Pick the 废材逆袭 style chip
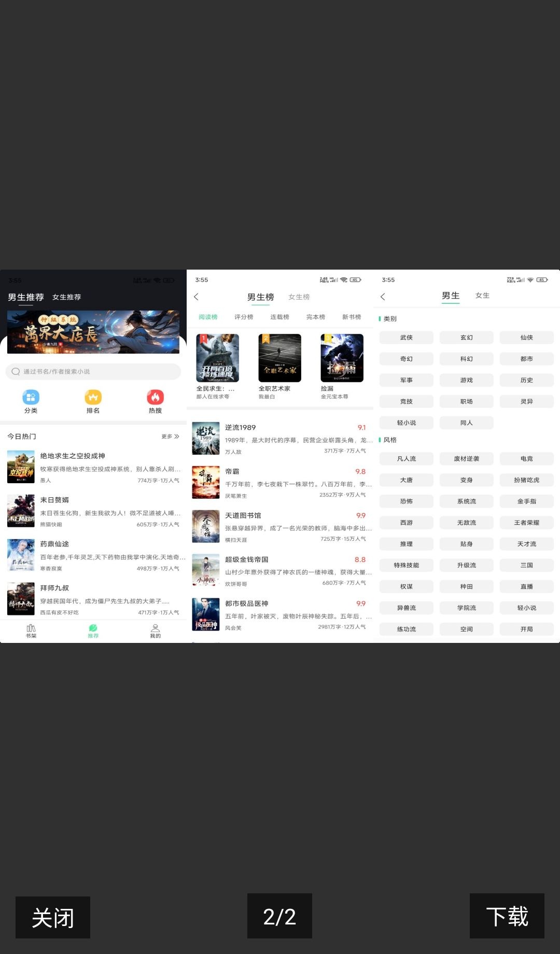This screenshot has height=954, width=560. click(467, 459)
